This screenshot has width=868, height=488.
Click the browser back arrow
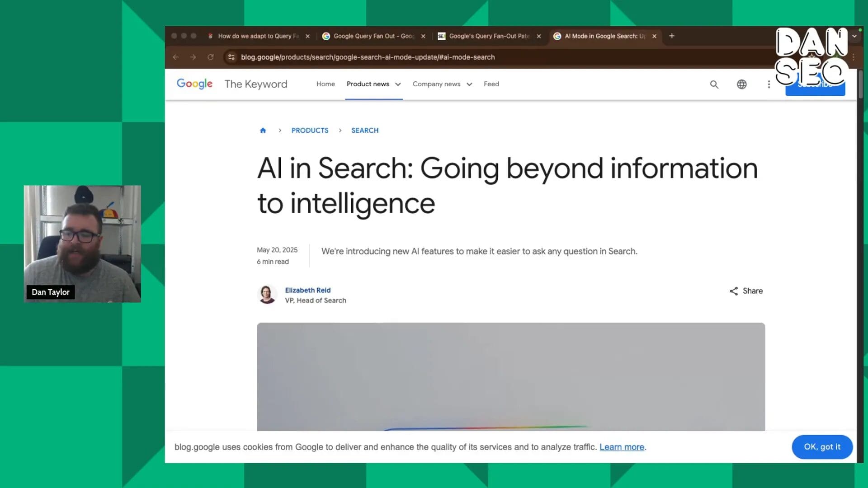pyautogui.click(x=176, y=57)
